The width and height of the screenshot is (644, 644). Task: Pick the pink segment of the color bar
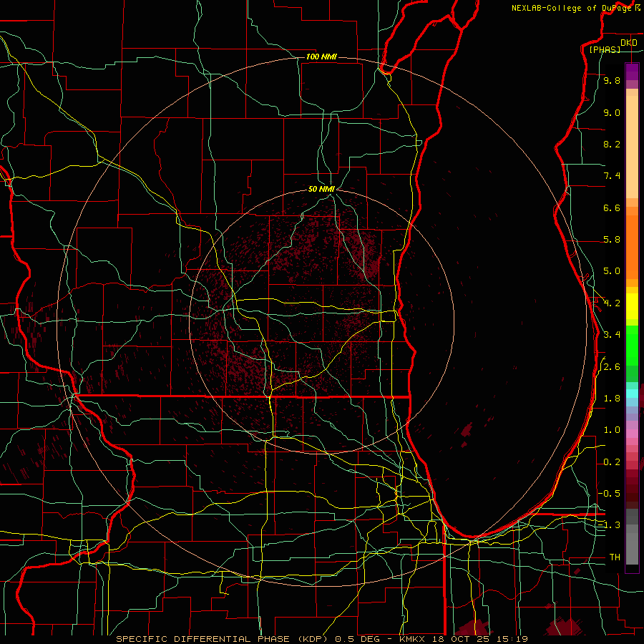click(632, 434)
